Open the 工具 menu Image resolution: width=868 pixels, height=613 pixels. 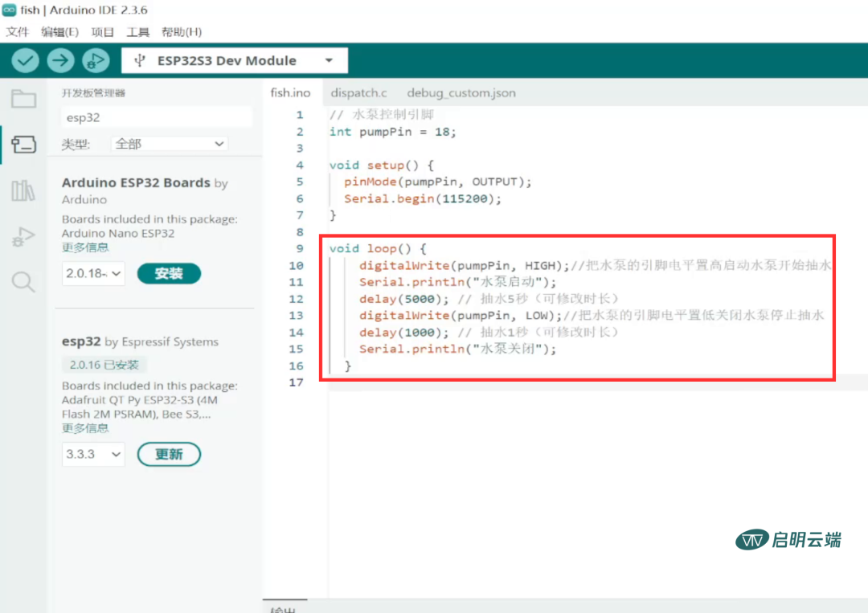click(137, 32)
